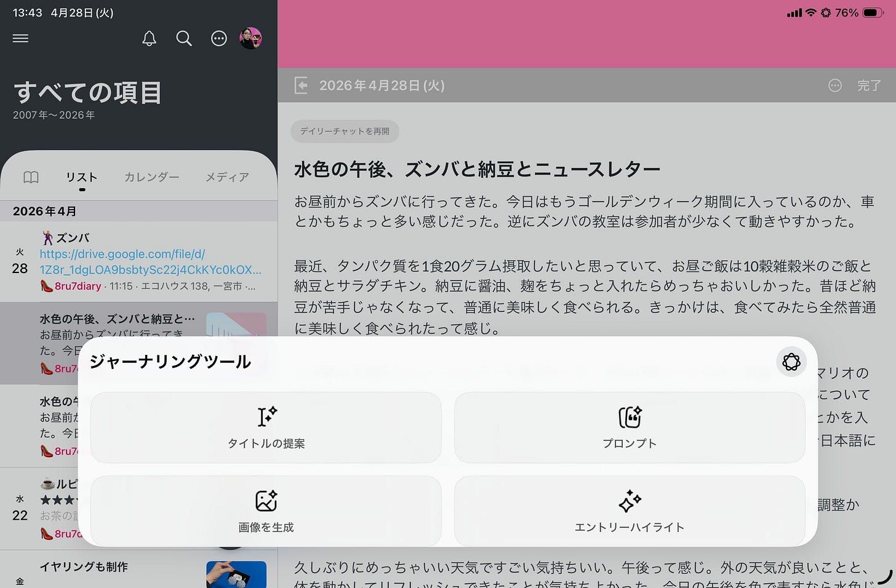Open journaling tools AI settings icon
This screenshot has width=896, height=588.
tap(791, 362)
